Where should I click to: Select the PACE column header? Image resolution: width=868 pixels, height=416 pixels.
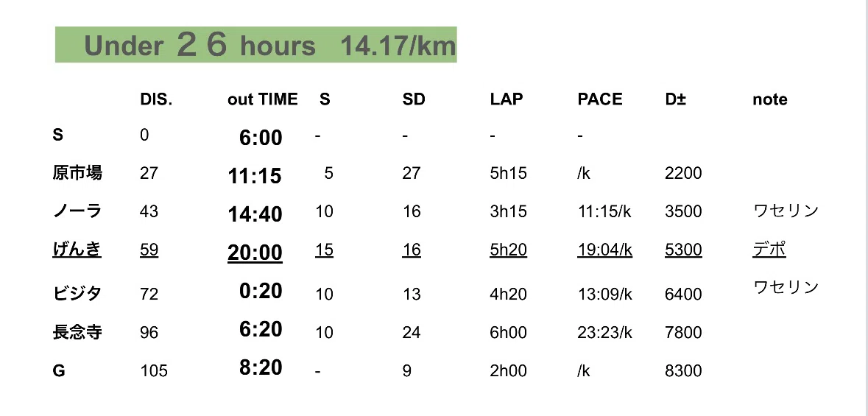click(599, 99)
